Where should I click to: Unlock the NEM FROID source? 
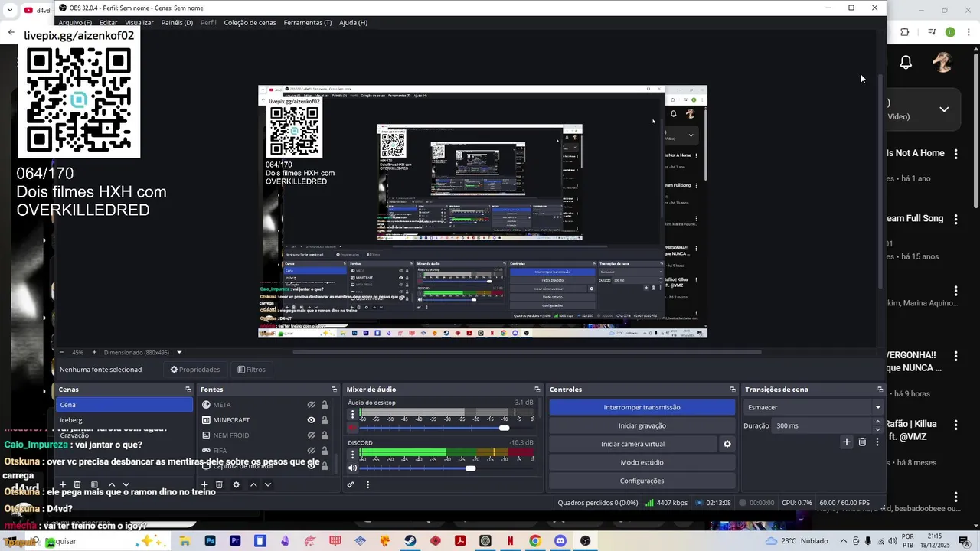(325, 435)
